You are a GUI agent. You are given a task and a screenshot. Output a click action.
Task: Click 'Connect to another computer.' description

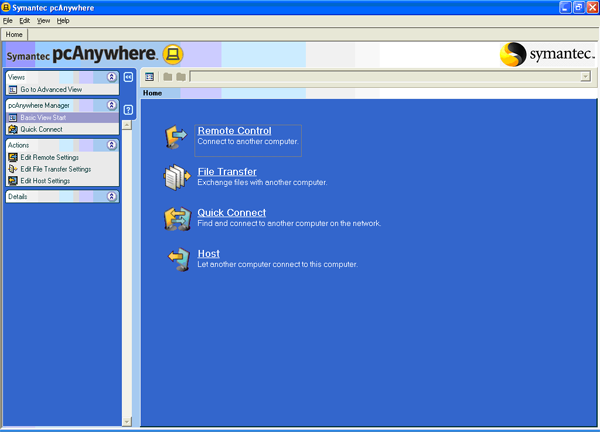coord(248,142)
